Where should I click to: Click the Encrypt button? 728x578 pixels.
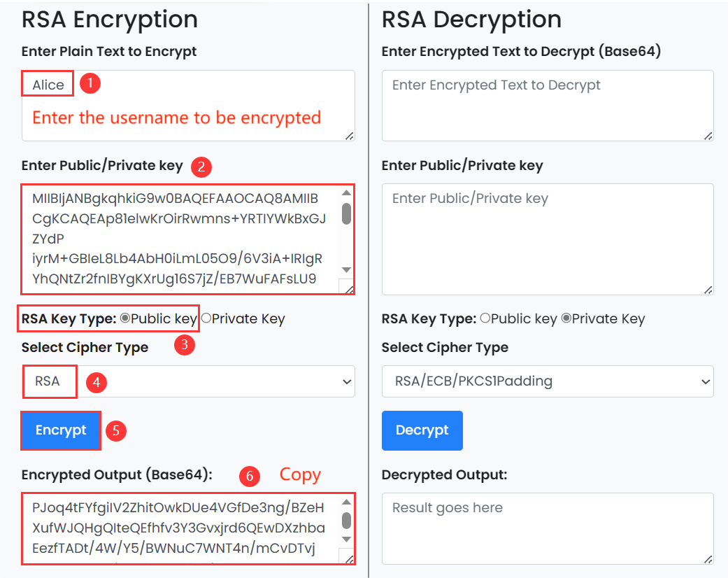[x=59, y=430]
